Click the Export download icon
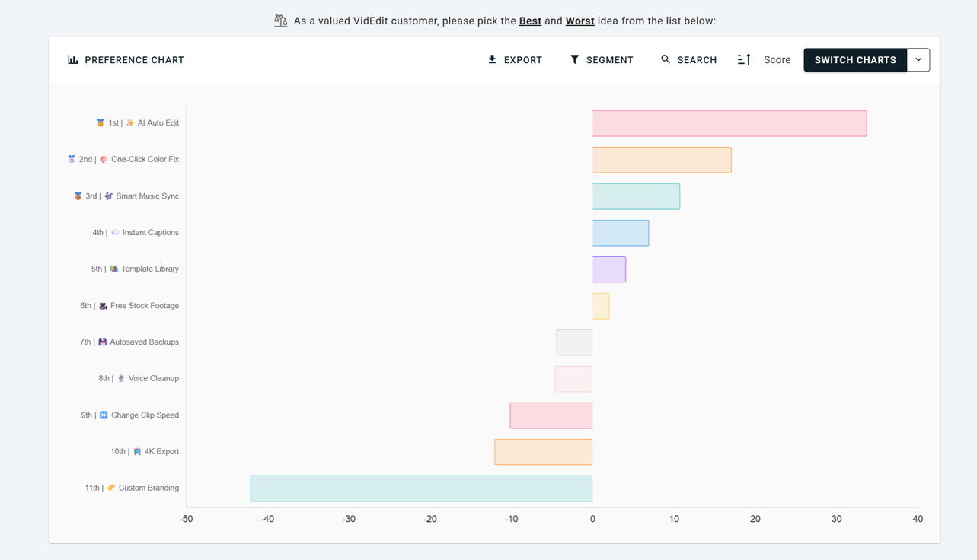Image resolution: width=977 pixels, height=560 pixels. pos(492,59)
